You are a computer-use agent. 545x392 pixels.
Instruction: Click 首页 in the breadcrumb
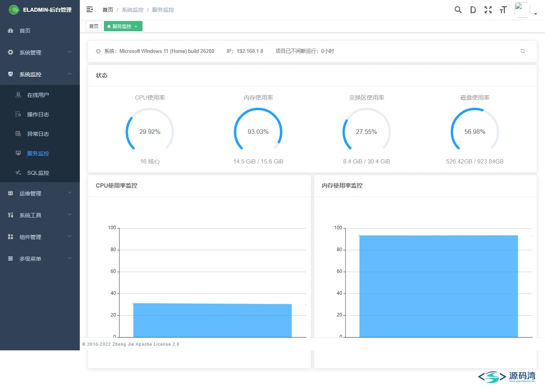pos(108,10)
